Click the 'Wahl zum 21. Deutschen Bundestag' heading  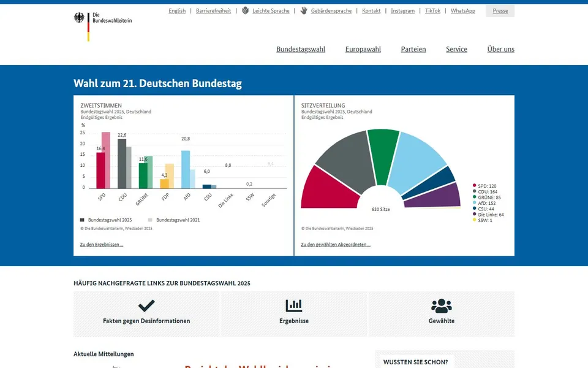pos(157,83)
